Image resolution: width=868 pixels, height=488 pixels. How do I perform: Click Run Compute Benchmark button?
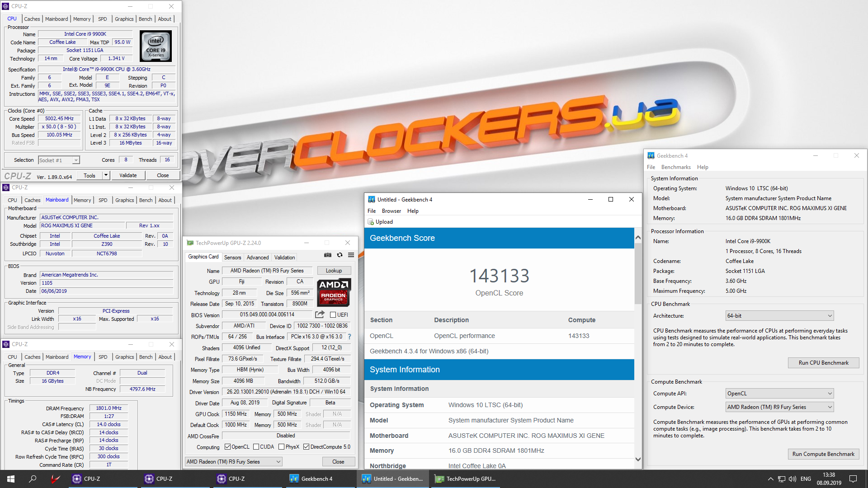[x=823, y=454]
